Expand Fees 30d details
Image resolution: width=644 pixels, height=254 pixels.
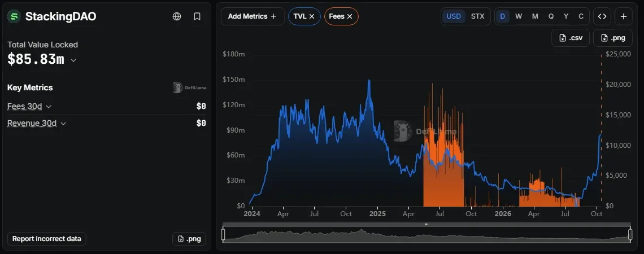point(49,107)
